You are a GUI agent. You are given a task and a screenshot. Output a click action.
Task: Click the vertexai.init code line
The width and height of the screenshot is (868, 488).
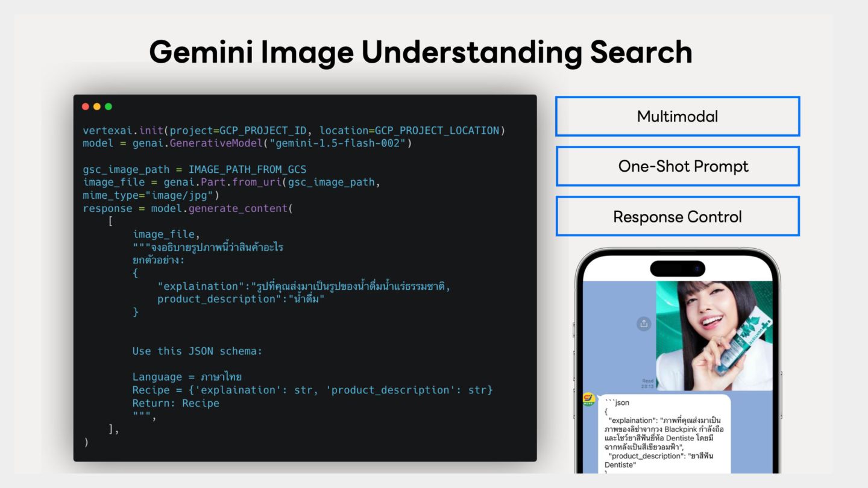tap(294, 131)
